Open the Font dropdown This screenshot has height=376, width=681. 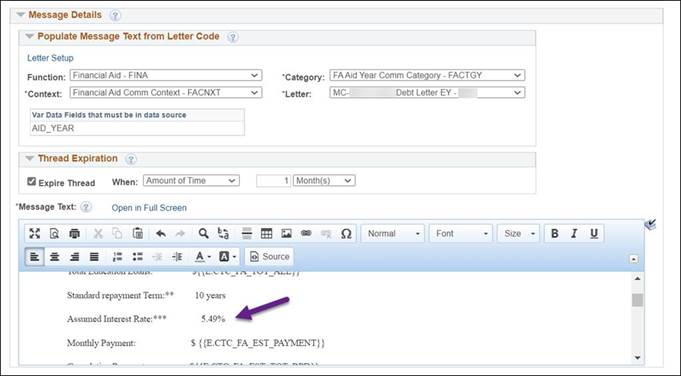(461, 234)
